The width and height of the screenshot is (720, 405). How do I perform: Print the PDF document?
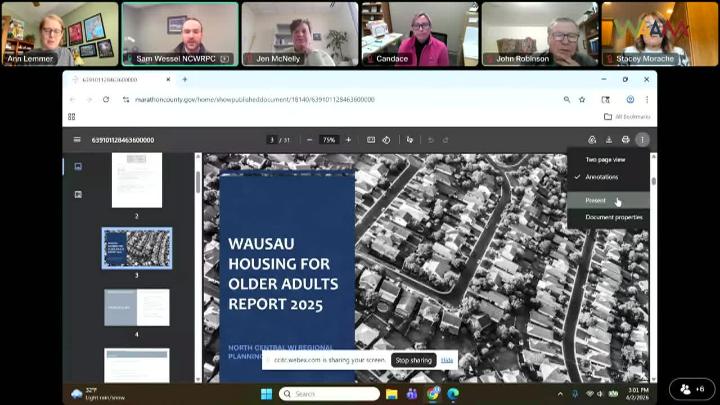point(625,140)
